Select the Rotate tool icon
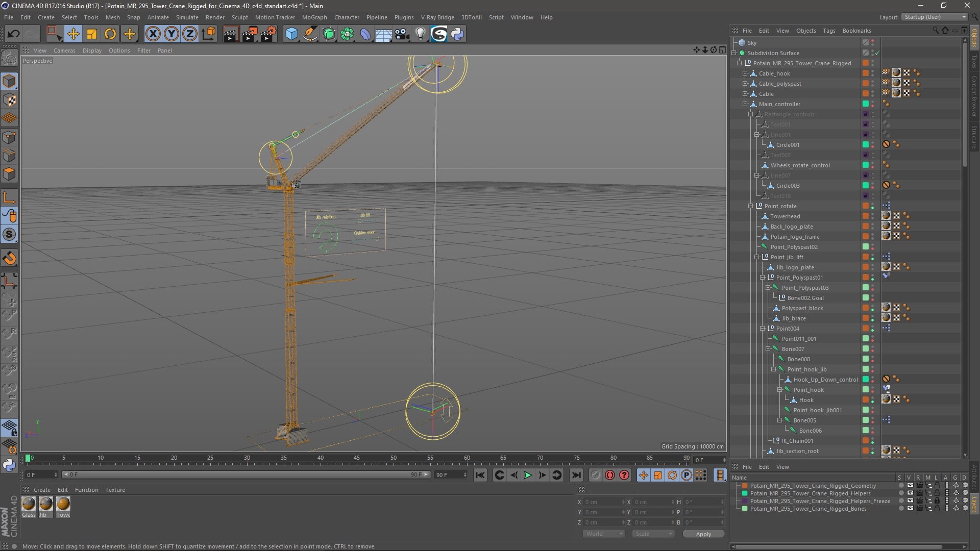The width and height of the screenshot is (980, 551). [x=110, y=34]
